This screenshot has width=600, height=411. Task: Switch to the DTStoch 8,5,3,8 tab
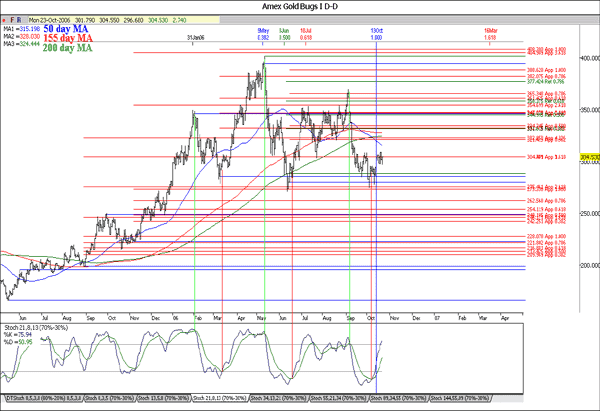44,398
